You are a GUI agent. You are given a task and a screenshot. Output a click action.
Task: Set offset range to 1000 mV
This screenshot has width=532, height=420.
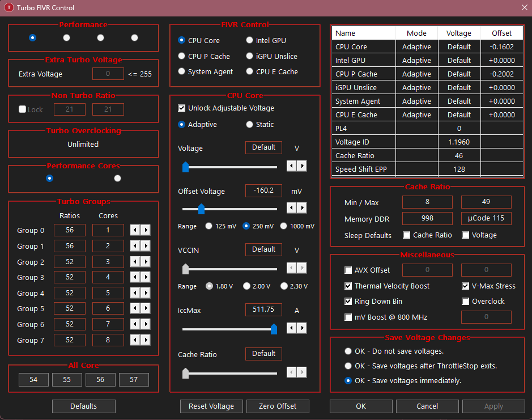click(284, 226)
